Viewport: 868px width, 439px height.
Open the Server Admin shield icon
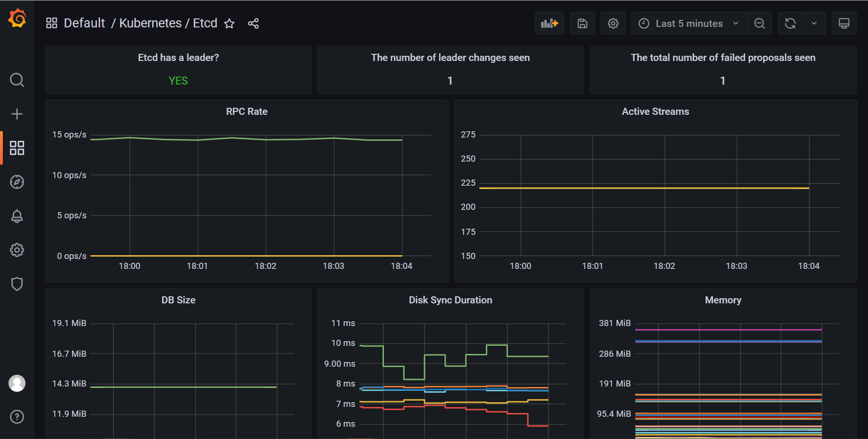pyautogui.click(x=17, y=284)
